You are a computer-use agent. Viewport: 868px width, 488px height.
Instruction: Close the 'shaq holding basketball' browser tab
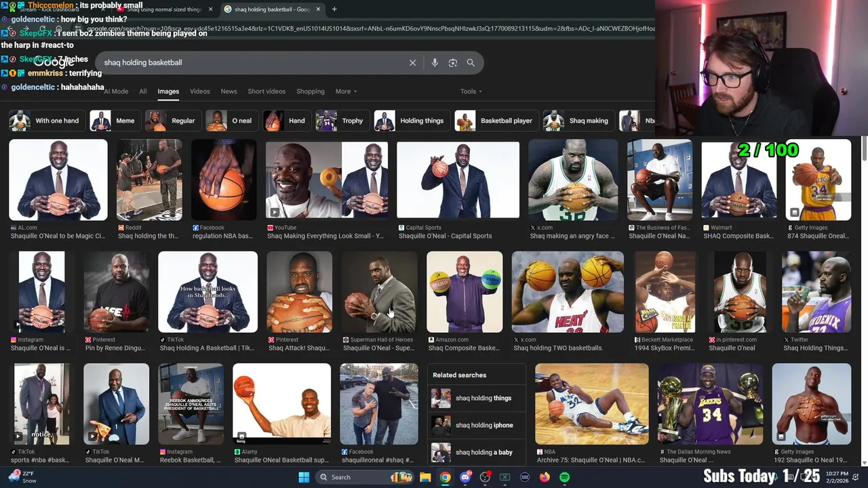coord(318,9)
